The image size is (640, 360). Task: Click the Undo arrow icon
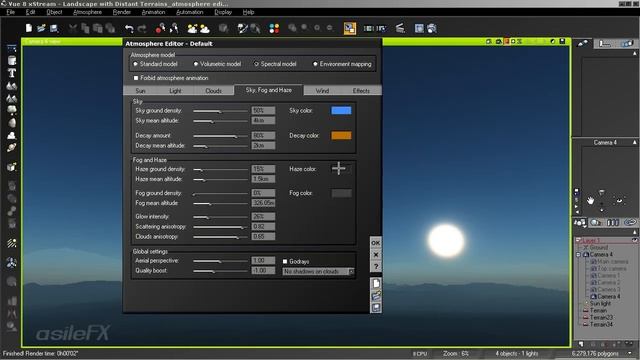[129, 29]
